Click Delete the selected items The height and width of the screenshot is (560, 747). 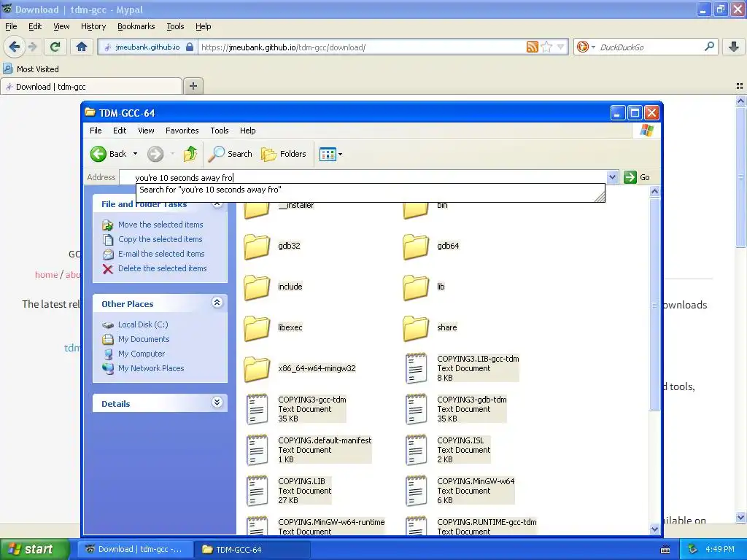[163, 268]
